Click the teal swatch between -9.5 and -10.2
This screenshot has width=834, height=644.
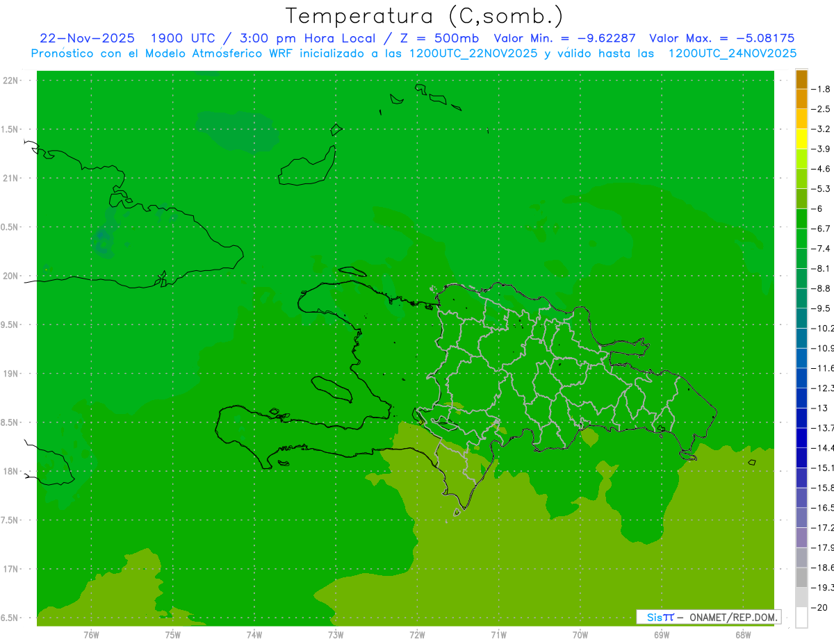(x=801, y=318)
